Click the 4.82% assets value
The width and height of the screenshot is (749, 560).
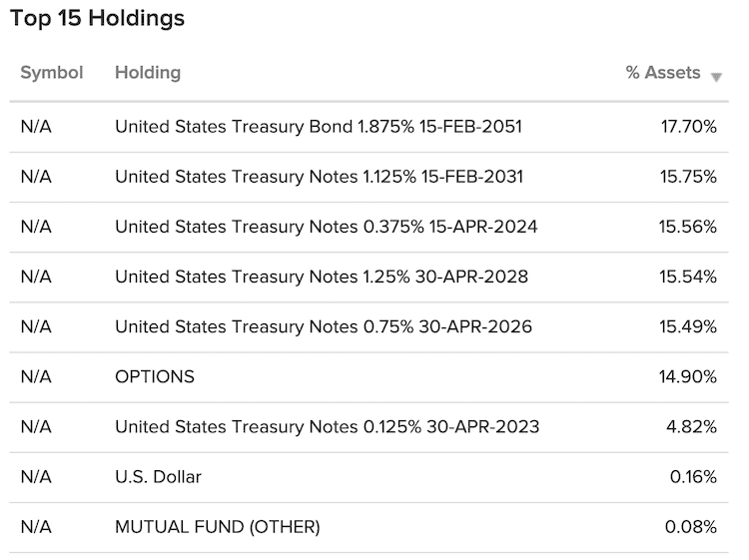692,427
